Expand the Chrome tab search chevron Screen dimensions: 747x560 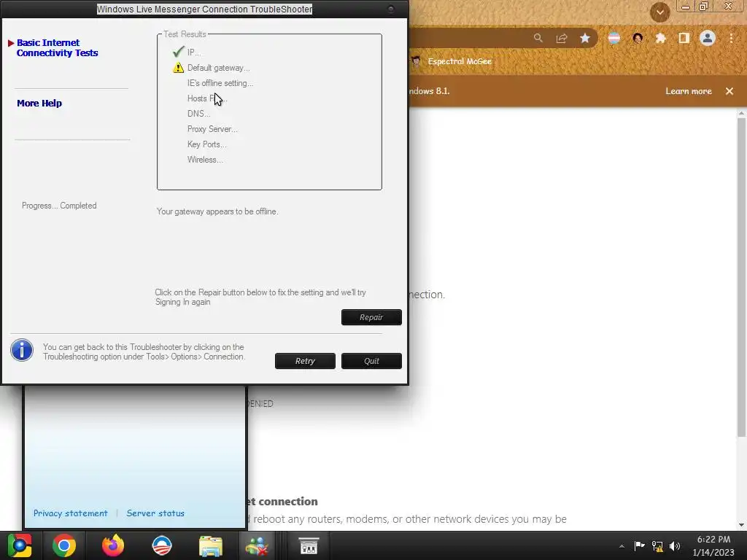[x=659, y=12]
